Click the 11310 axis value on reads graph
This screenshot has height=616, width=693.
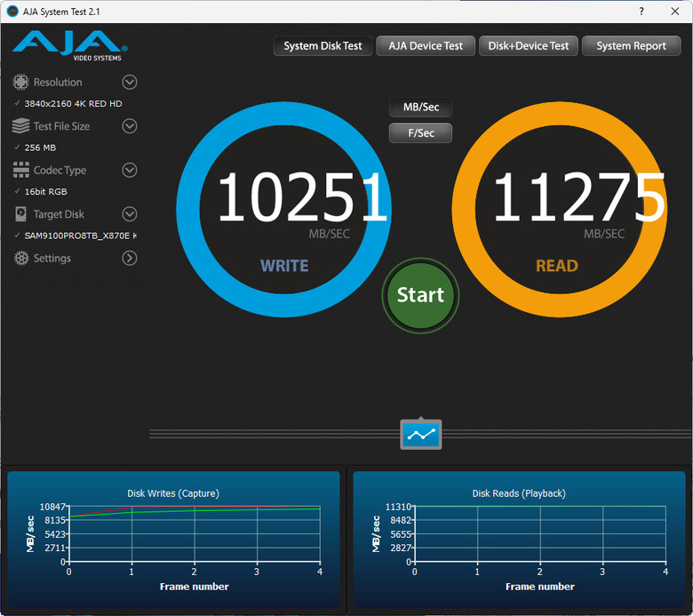(x=398, y=507)
